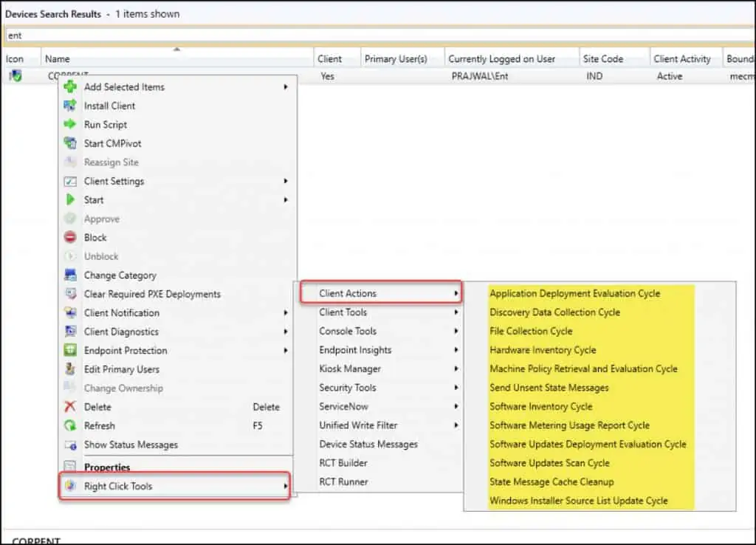Click the Edit Primary Users icon
The image size is (756, 545).
click(70, 369)
